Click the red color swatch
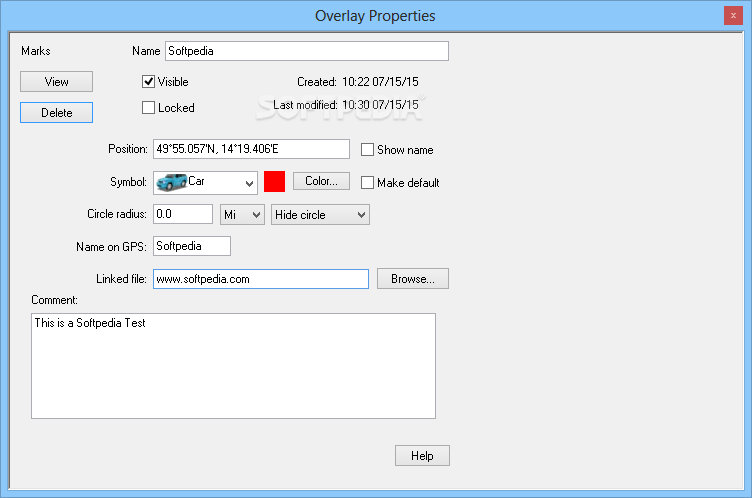This screenshot has width=752, height=498. pos(274,182)
